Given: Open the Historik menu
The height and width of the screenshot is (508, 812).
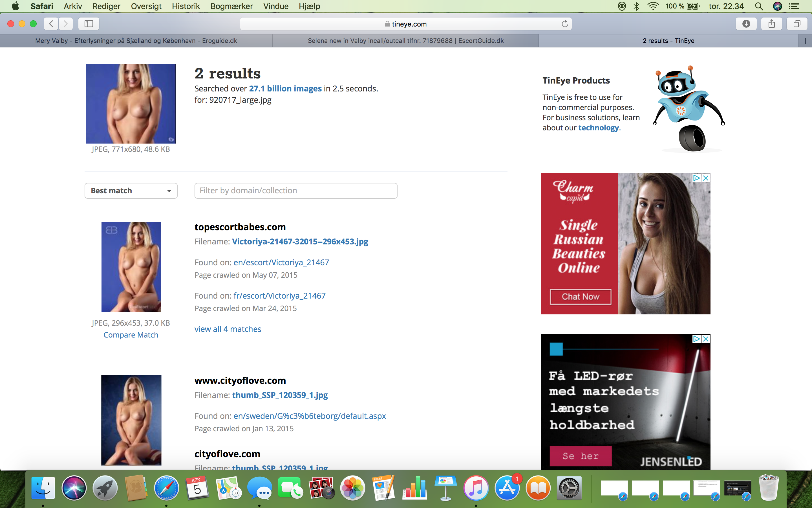Looking at the screenshot, I should (186, 6).
